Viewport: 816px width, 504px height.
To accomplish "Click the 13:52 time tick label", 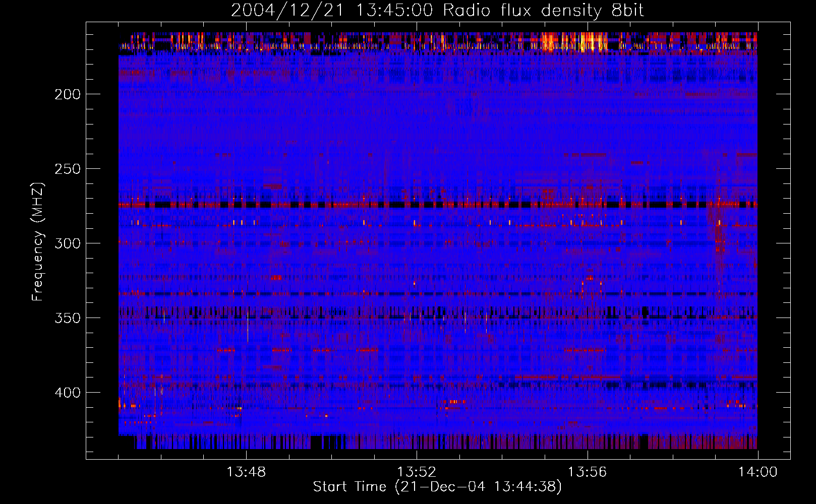I will (417, 472).
